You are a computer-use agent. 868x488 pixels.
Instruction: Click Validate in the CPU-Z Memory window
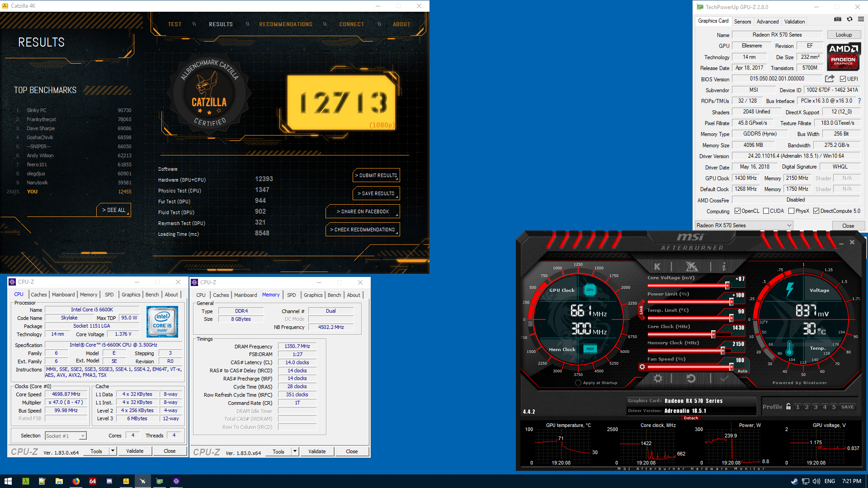click(317, 451)
